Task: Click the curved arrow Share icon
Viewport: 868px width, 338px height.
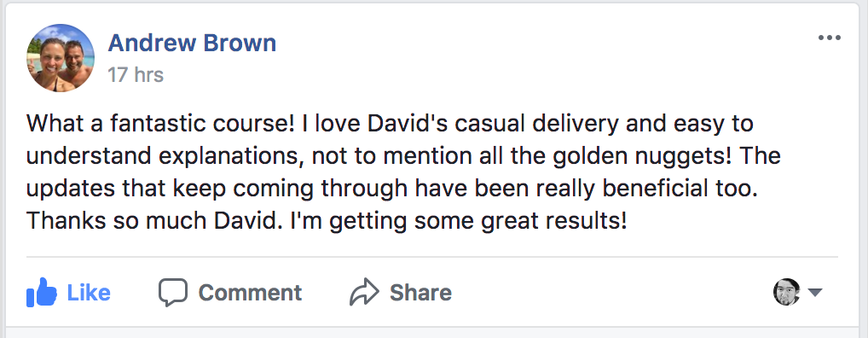Action: [364, 292]
